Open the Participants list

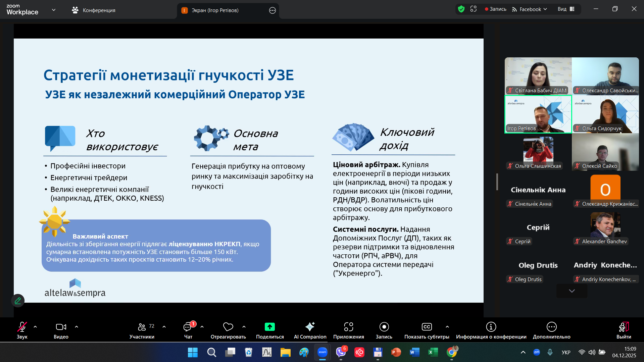pyautogui.click(x=142, y=330)
